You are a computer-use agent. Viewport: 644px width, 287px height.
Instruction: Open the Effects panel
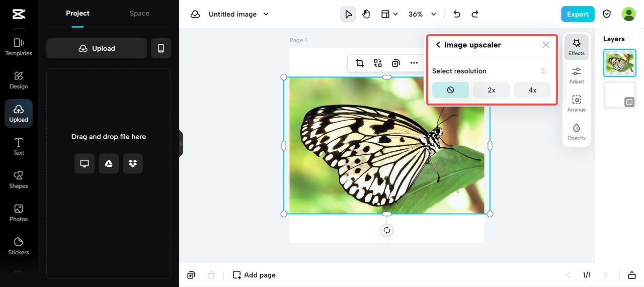tap(577, 47)
